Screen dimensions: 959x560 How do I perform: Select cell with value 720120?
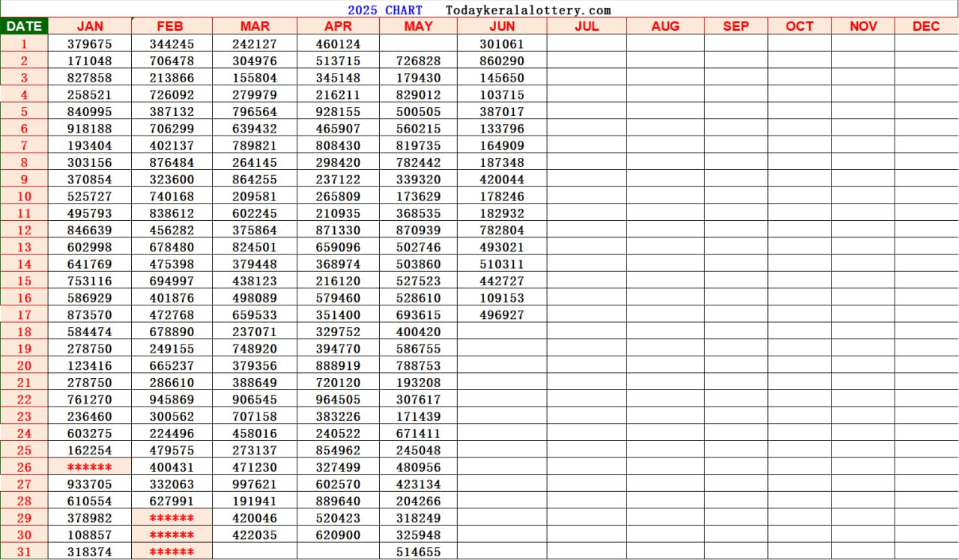click(x=338, y=383)
